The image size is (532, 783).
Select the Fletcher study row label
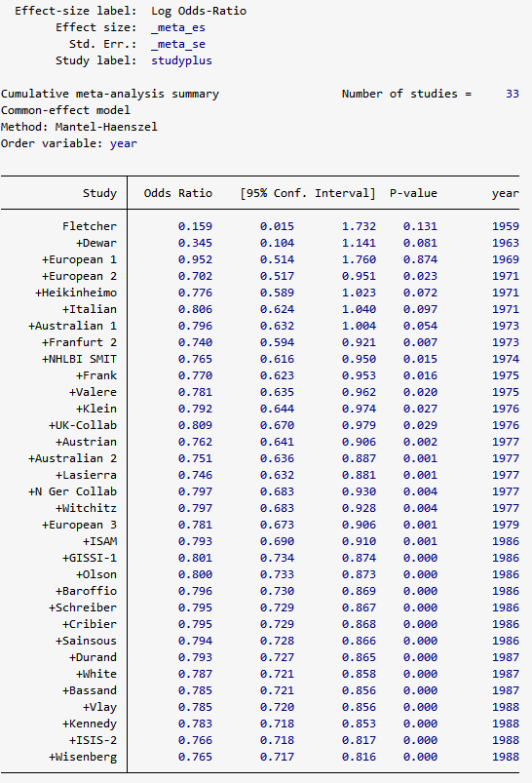tap(90, 226)
